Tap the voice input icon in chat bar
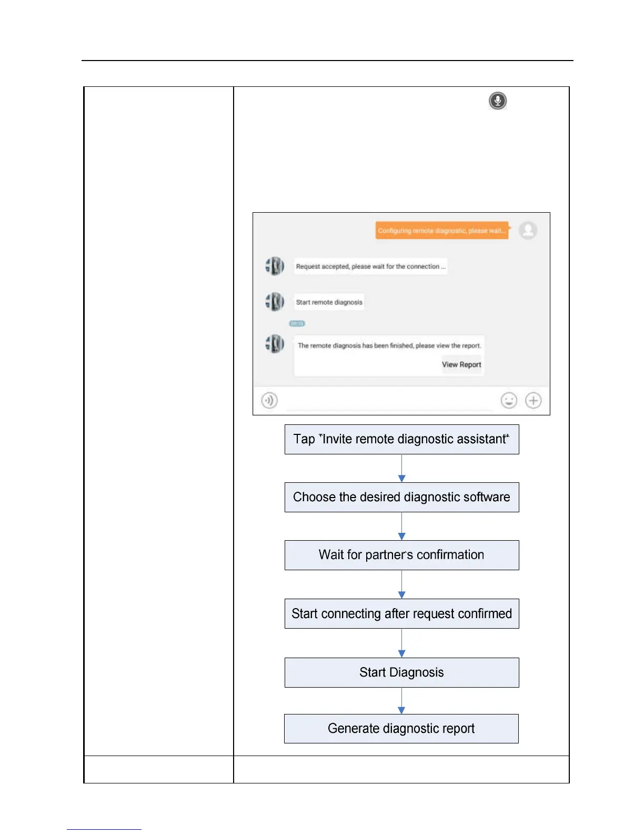The width and height of the screenshot is (644, 834). (x=269, y=401)
